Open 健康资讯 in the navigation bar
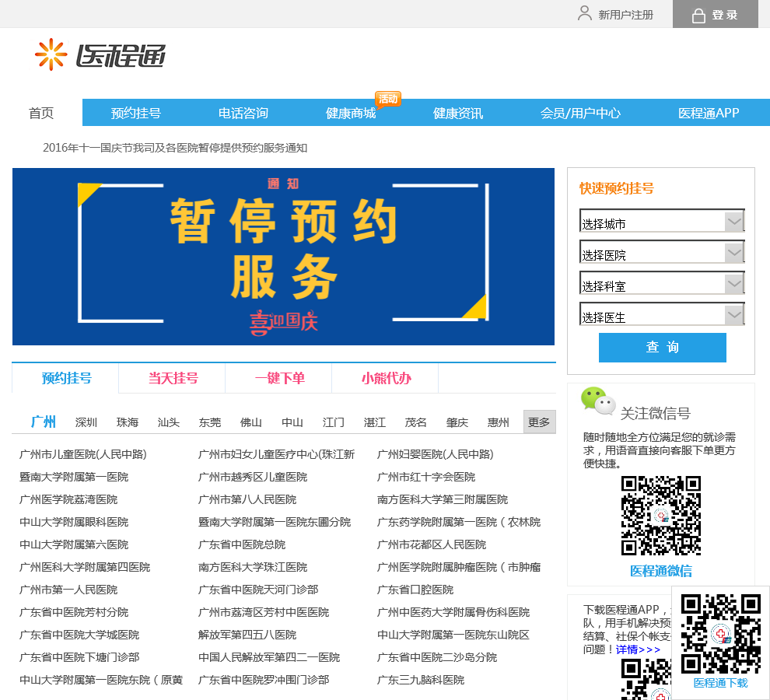Viewport: 770px width, 700px height. 458,113
